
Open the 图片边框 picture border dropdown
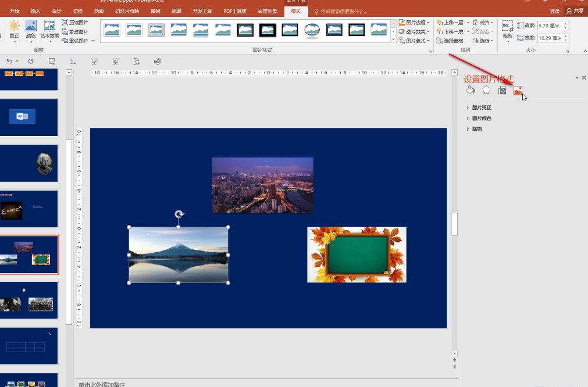point(414,22)
